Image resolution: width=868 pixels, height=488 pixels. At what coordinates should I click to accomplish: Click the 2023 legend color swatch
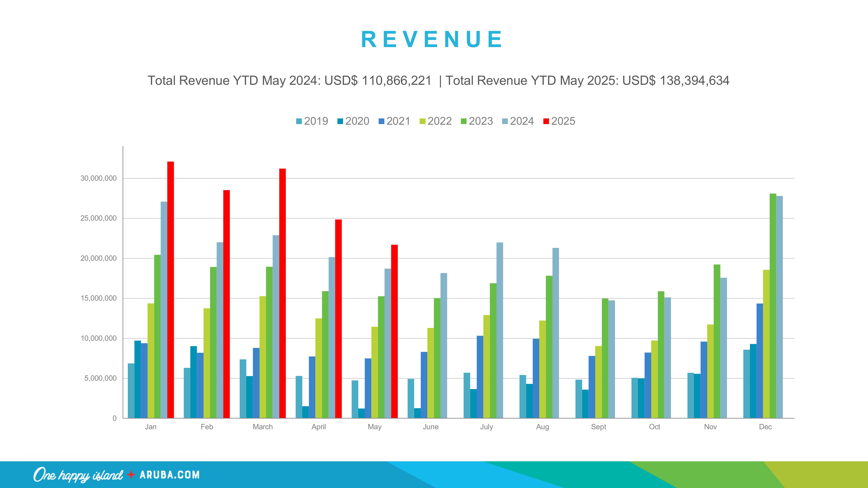point(464,121)
